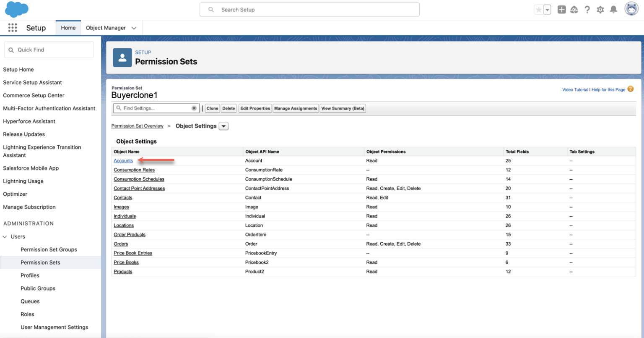Clone the Buyerclone1 permission set
This screenshot has width=644, height=338.
click(212, 108)
